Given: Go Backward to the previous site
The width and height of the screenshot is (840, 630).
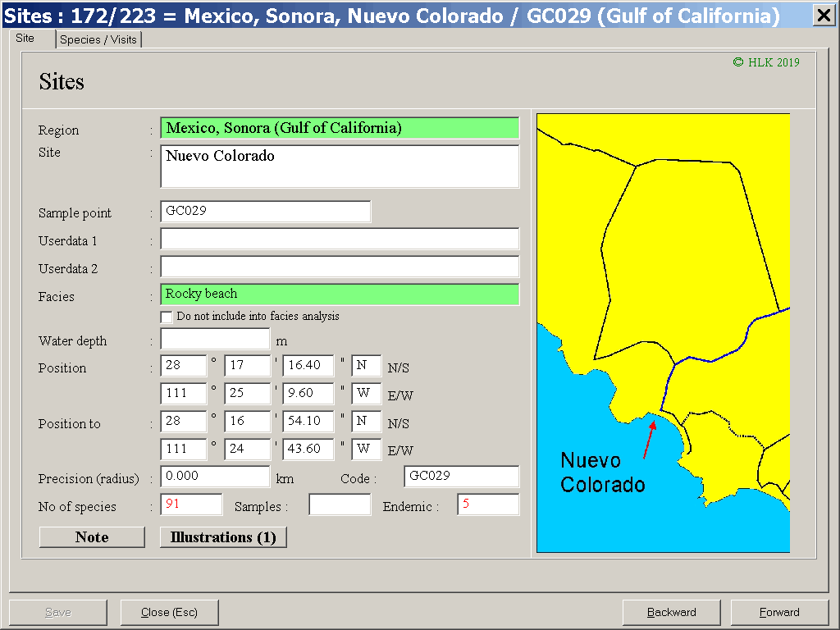Looking at the screenshot, I should 671,612.
